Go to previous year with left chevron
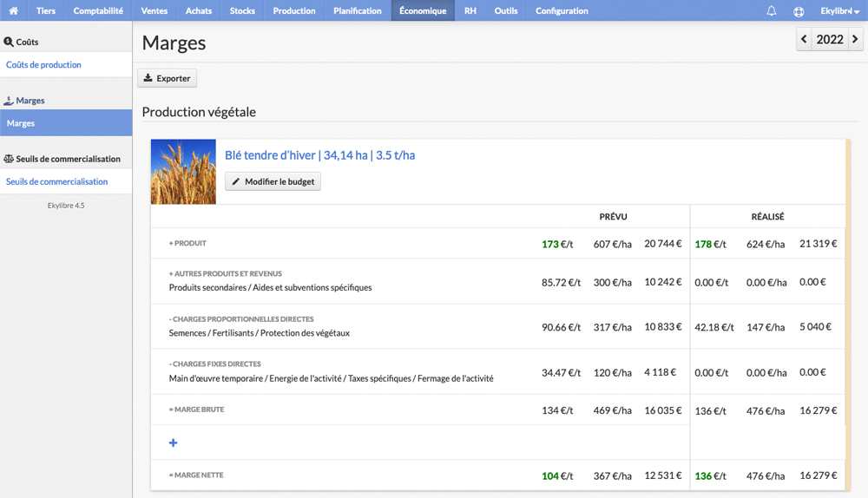868x498 pixels. (x=804, y=39)
